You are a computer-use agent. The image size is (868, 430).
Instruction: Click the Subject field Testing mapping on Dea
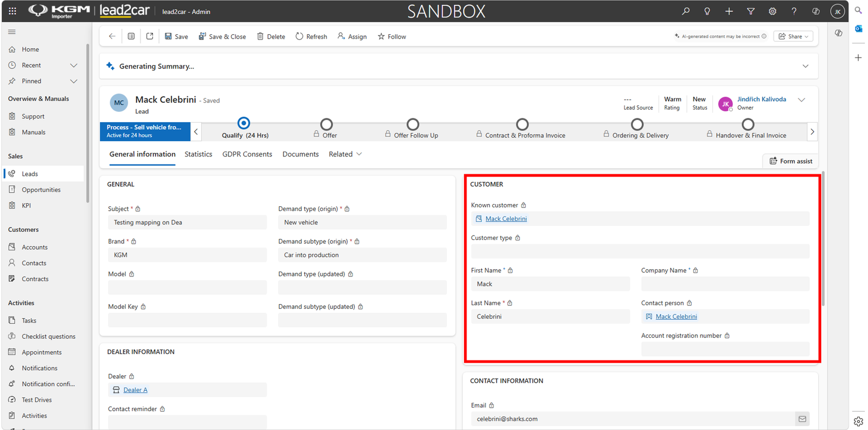[x=187, y=222]
